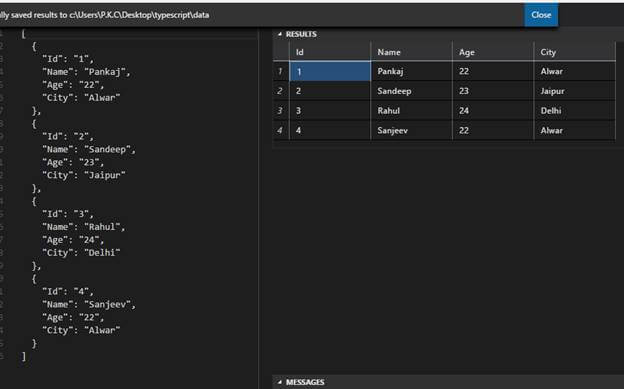Select Id cell 2 in Sandeep's row

pyautogui.click(x=330, y=91)
